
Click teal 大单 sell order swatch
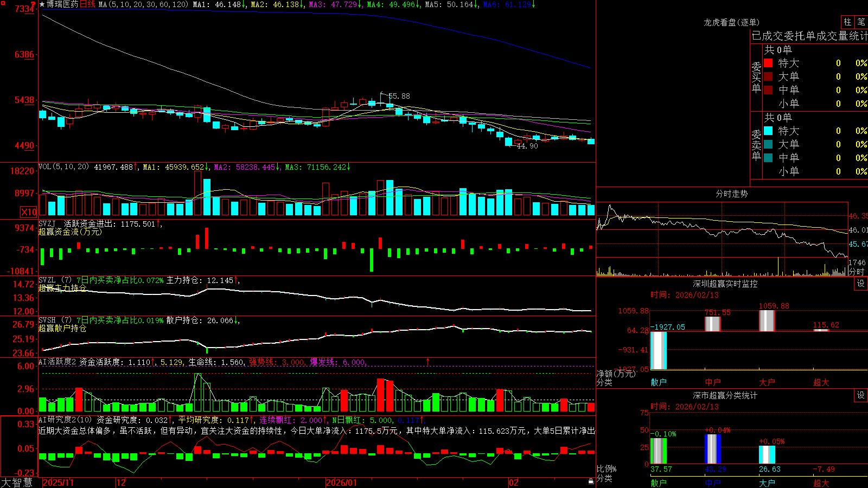(x=768, y=144)
